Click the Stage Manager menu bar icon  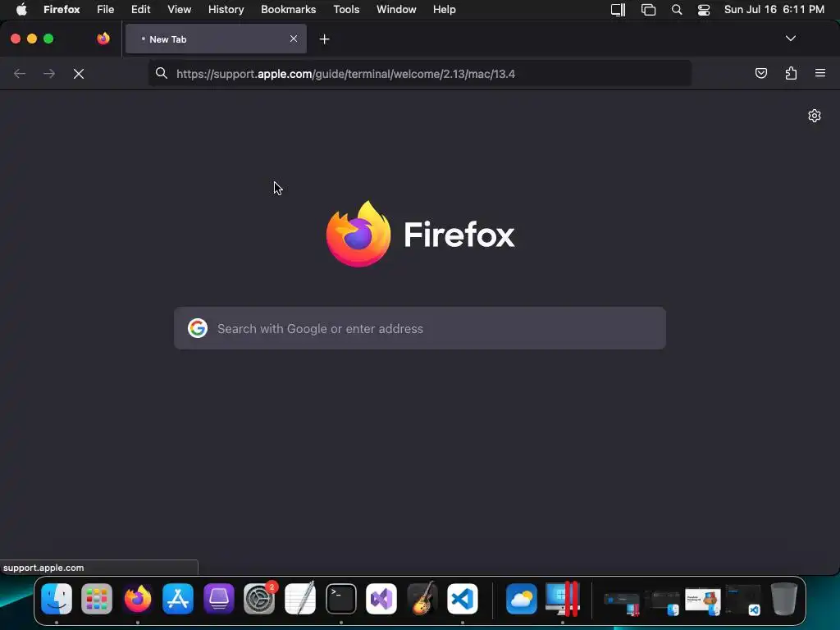coord(619,10)
